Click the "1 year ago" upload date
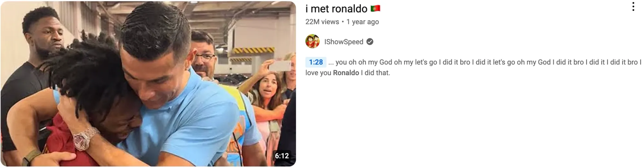644x168 pixels. (x=363, y=22)
